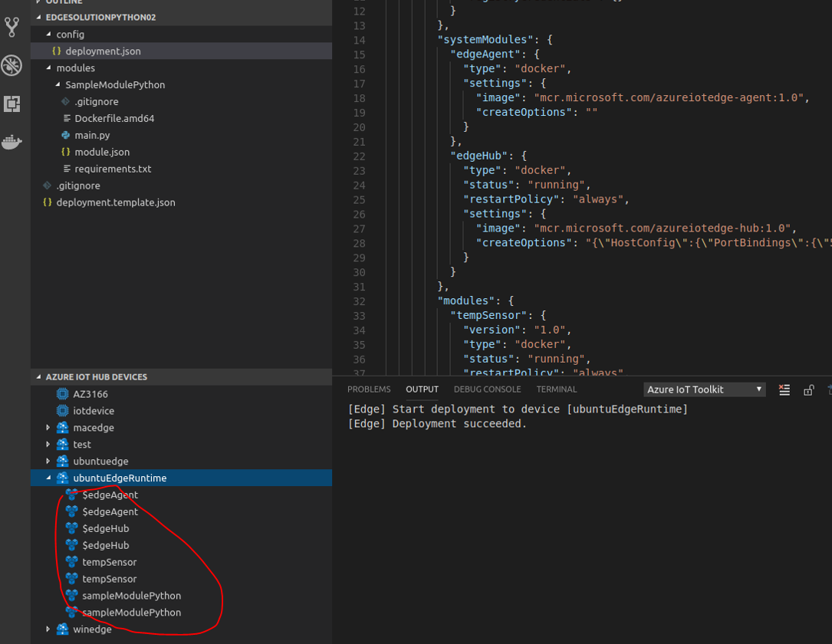The image size is (832, 644).
Task: Switch to the DEBUG CONSOLE tab
Action: [x=487, y=389]
